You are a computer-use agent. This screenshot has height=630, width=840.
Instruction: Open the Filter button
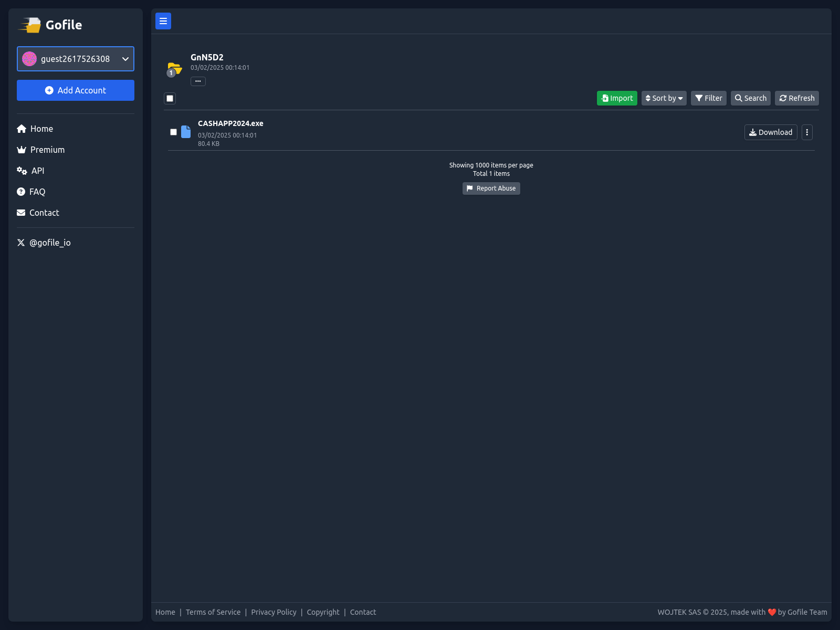(x=708, y=98)
